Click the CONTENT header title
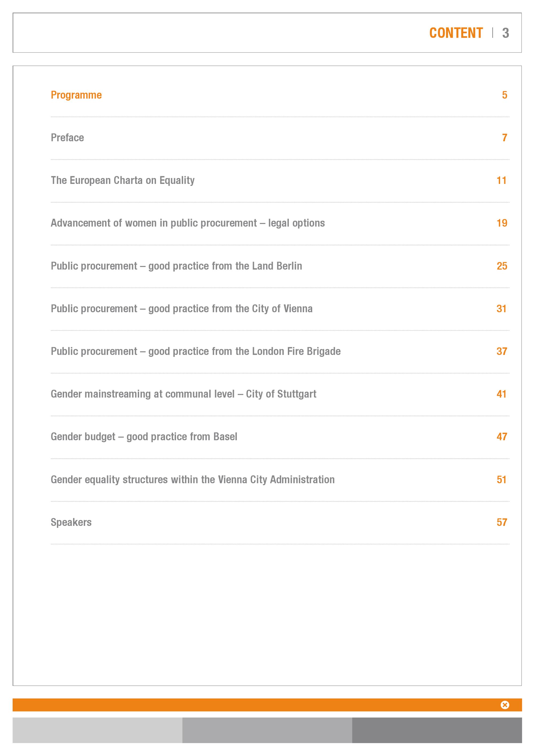535x756 pixels. (456, 33)
